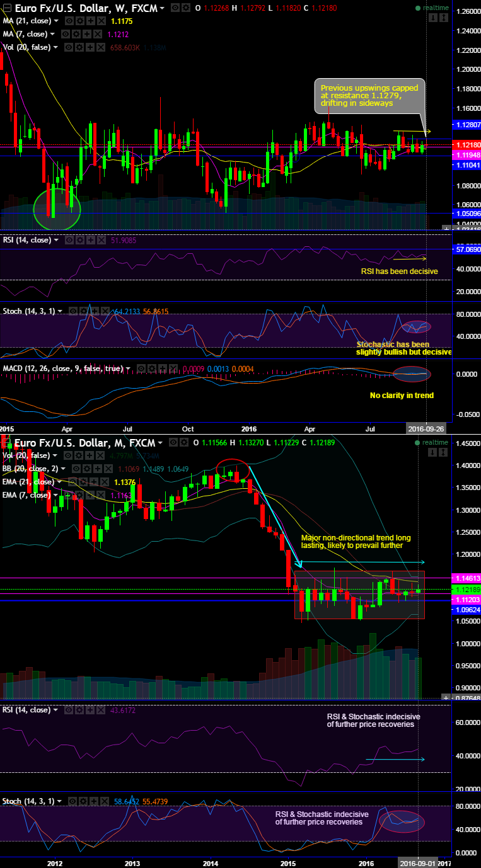Click monthly price label 1.14613

(467, 578)
